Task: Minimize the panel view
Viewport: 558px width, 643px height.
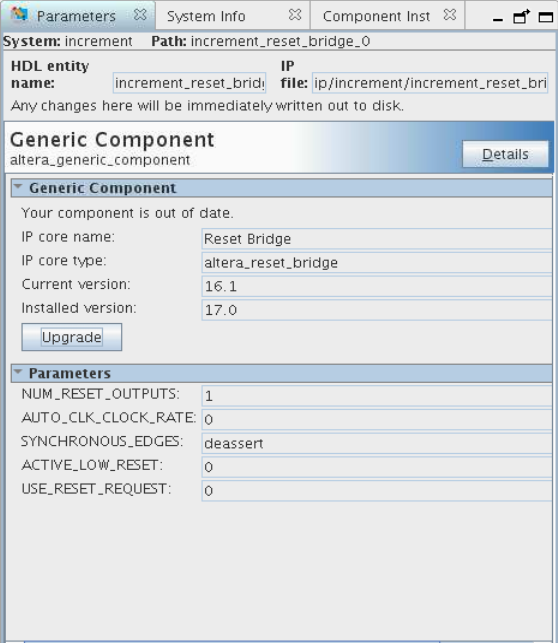Action: (x=498, y=19)
